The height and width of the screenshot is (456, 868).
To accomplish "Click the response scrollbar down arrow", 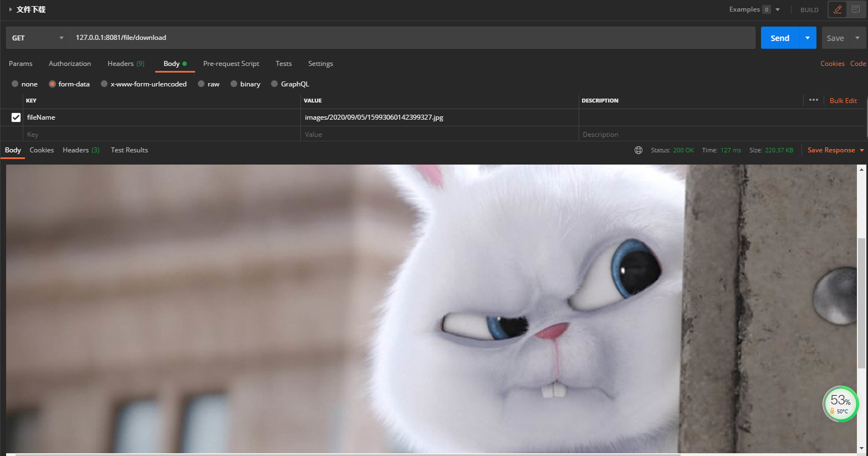I will pos(861,448).
